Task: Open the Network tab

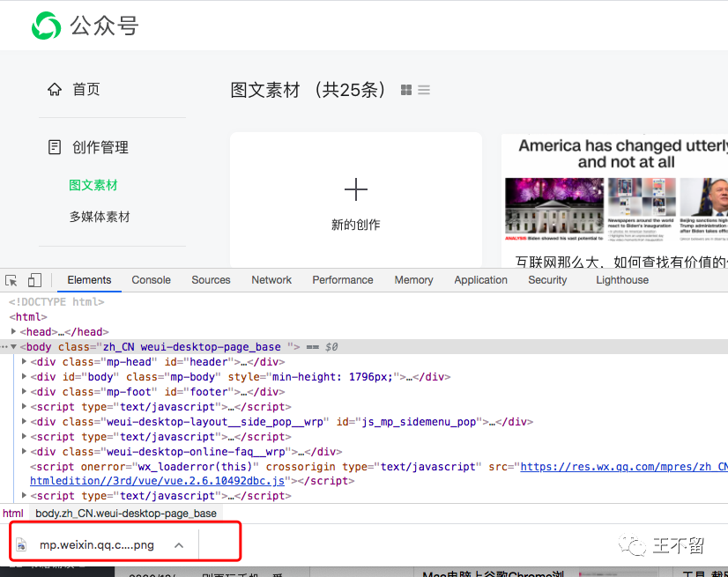Action: 271,280
